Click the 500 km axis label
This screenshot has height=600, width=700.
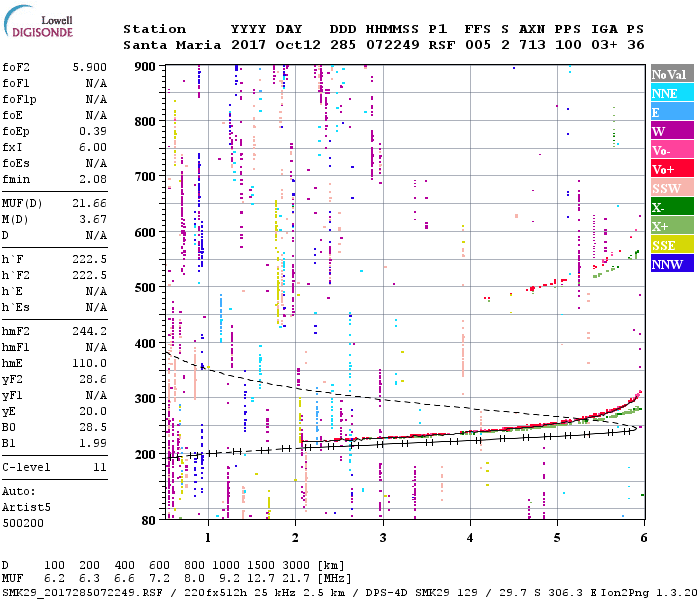point(145,288)
